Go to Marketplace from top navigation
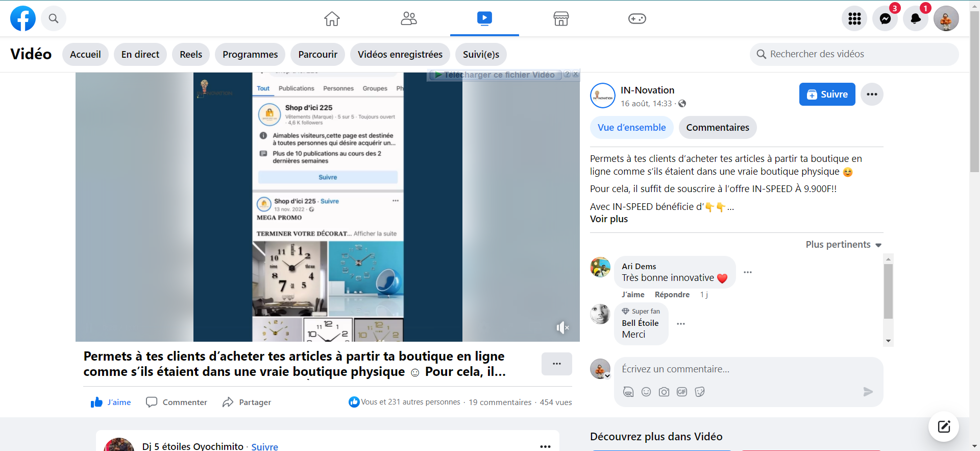 tap(561, 19)
